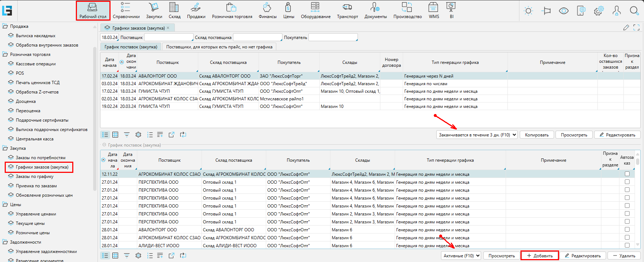Viewport: 644px width, 262px height.
Task: Click the eye icon in top-right toolbar
Action: 563,11
